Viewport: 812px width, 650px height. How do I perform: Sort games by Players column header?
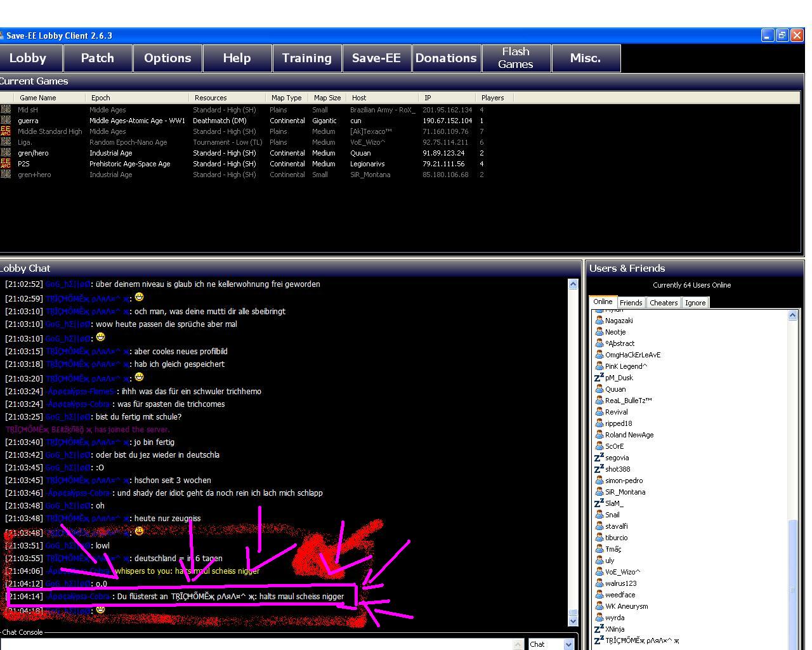(493, 98)
